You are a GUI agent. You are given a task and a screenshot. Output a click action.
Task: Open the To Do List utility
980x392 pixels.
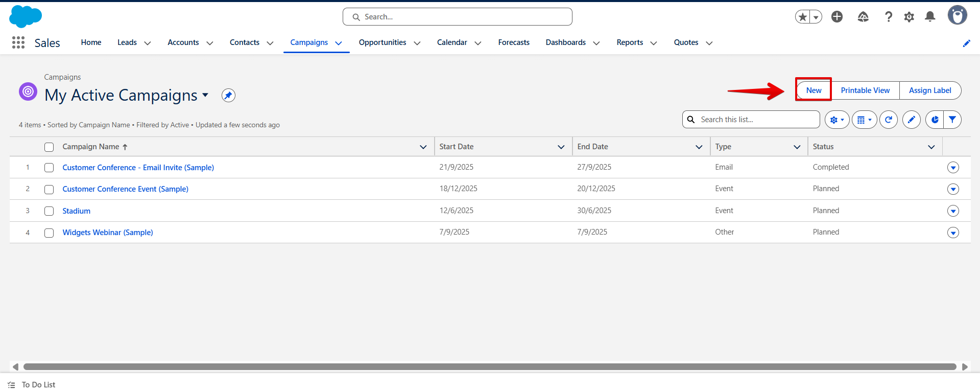(32, 385)
